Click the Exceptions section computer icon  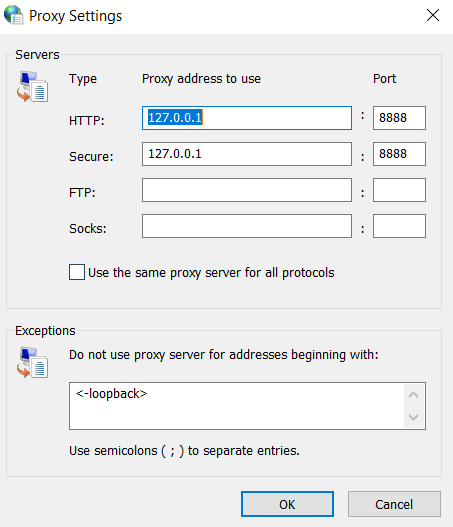pyautogui.click(x=32, y=362)
